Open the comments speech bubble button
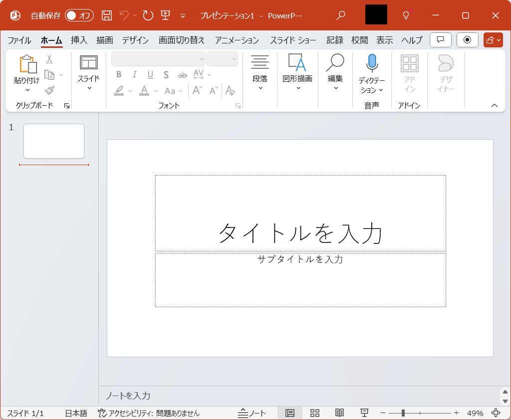511x420 pixels. click(x=441, y=40)
